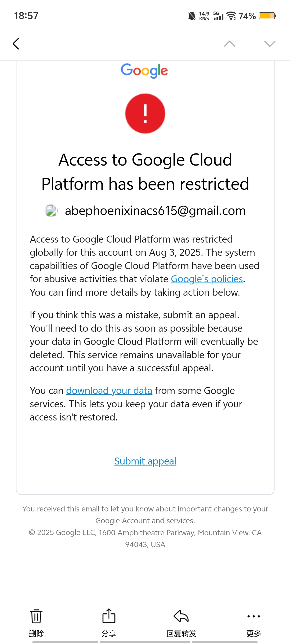Go to next email with down chevron
This screenshot has width=290, height=644.
pos(270,44)
